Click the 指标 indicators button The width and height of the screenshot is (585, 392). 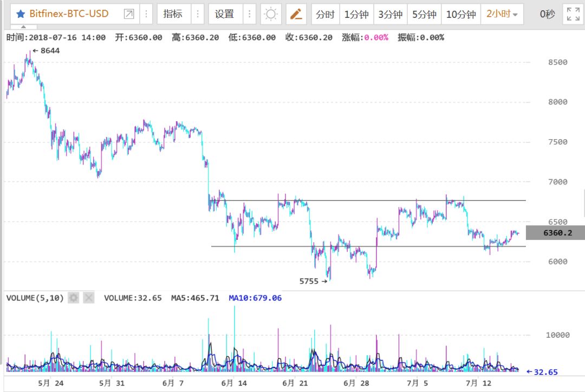click(x=173, y=14)
